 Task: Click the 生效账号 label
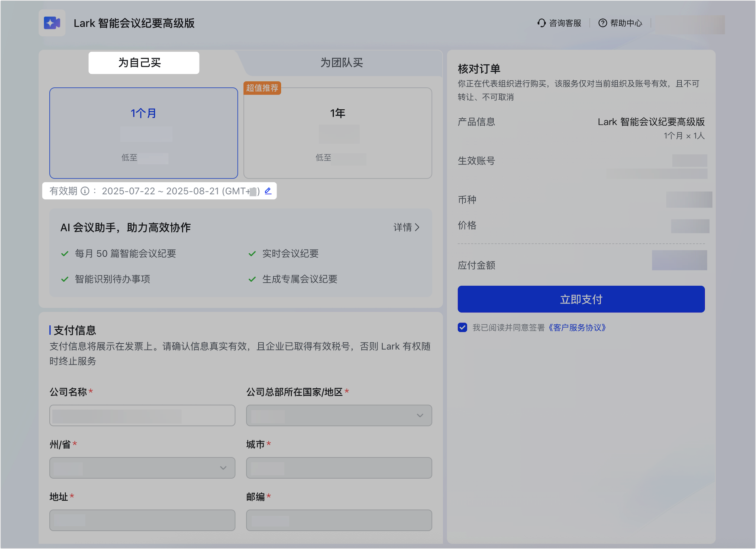(x=476, y=161)
